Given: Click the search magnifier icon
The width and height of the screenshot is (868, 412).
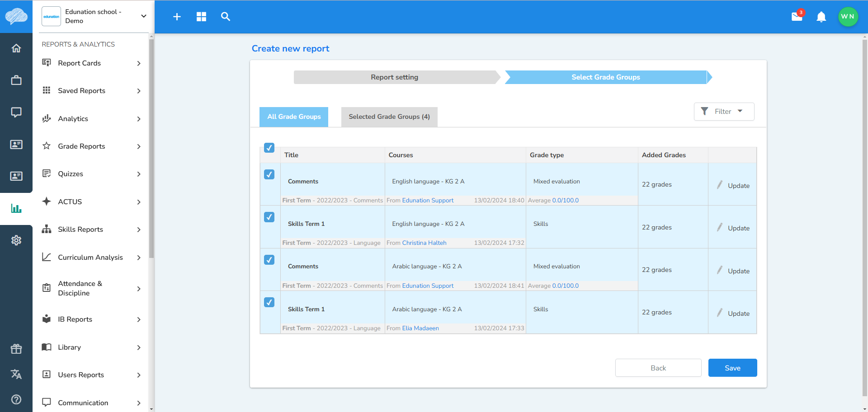Looking at the screenshot, I should [x=226, y=17].
